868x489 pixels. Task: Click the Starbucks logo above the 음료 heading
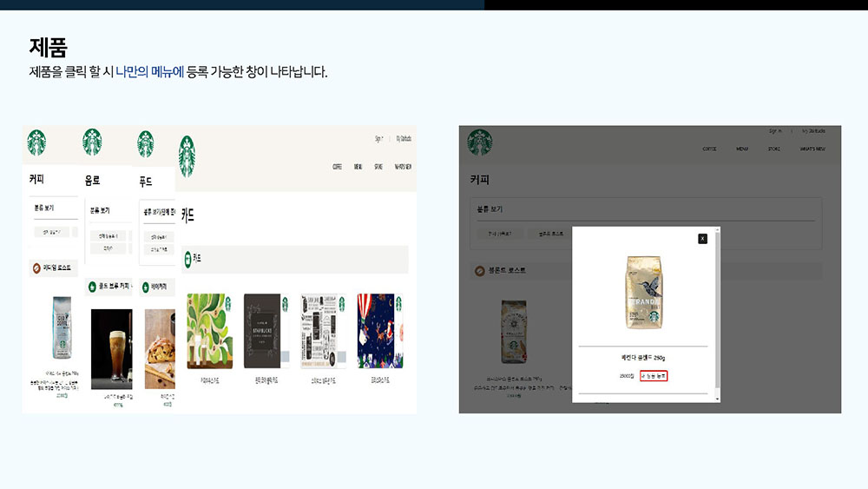click(x=92, y=142)
